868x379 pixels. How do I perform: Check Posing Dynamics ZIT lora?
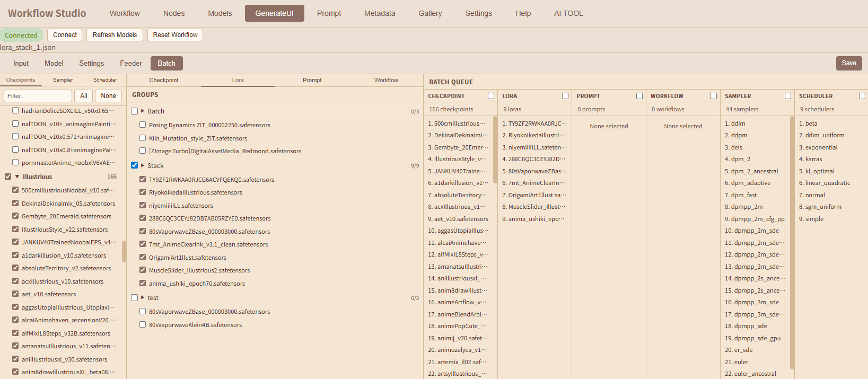[x=143, y=125]
